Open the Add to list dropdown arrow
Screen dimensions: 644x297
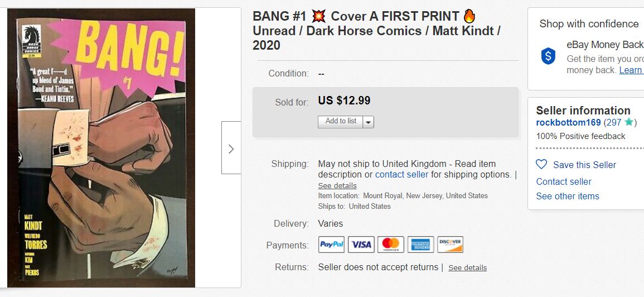[x=368, y=122]
